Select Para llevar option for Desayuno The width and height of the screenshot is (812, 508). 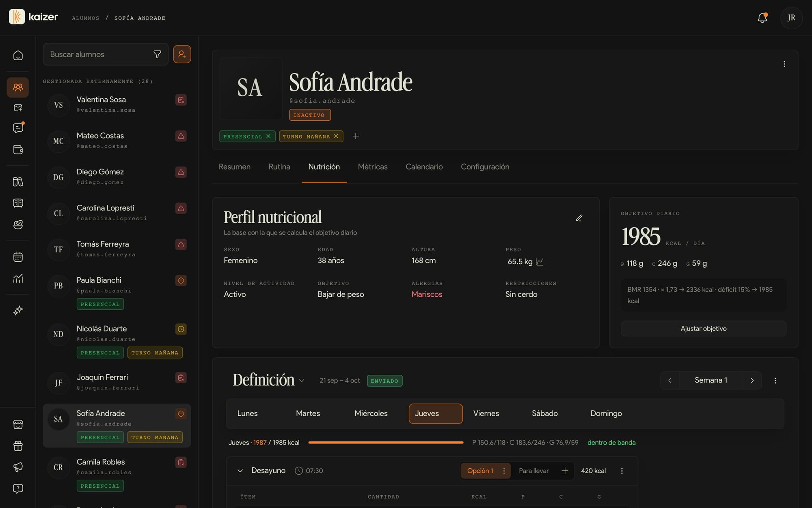(533, 471)
